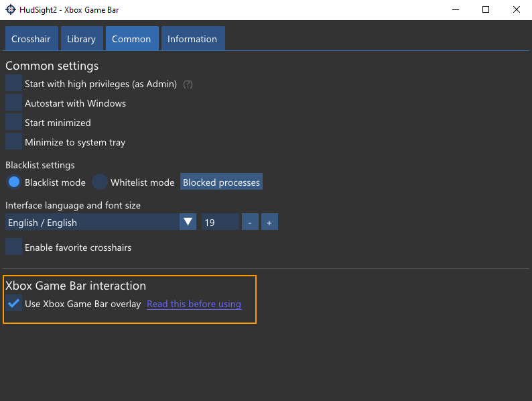Image resolution: width=532 pixels, height=401 pixels.
Task: Open the Library tab
Action: pos(82,39)
